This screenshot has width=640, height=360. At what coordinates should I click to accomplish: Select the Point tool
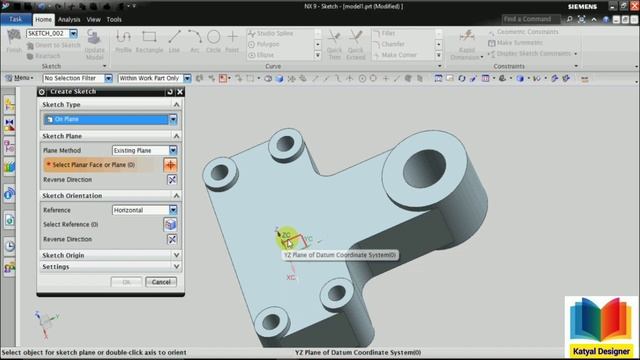click(232, 41)
